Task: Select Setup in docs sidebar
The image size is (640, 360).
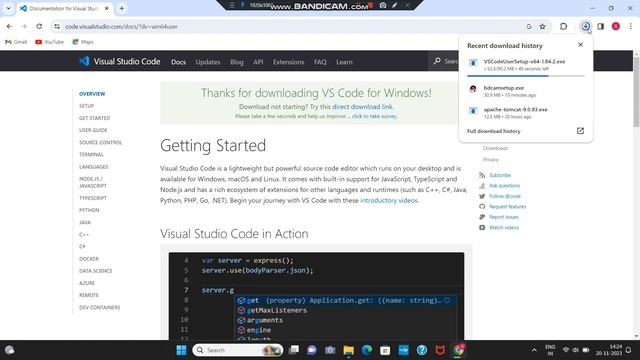Action: pyautogui.click(x=86, y=106)
